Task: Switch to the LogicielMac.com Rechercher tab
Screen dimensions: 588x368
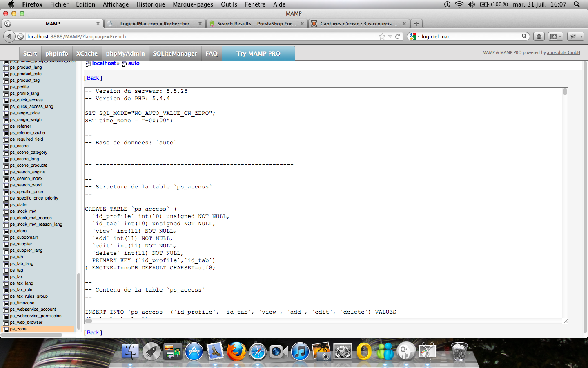Action: [155, 24]
